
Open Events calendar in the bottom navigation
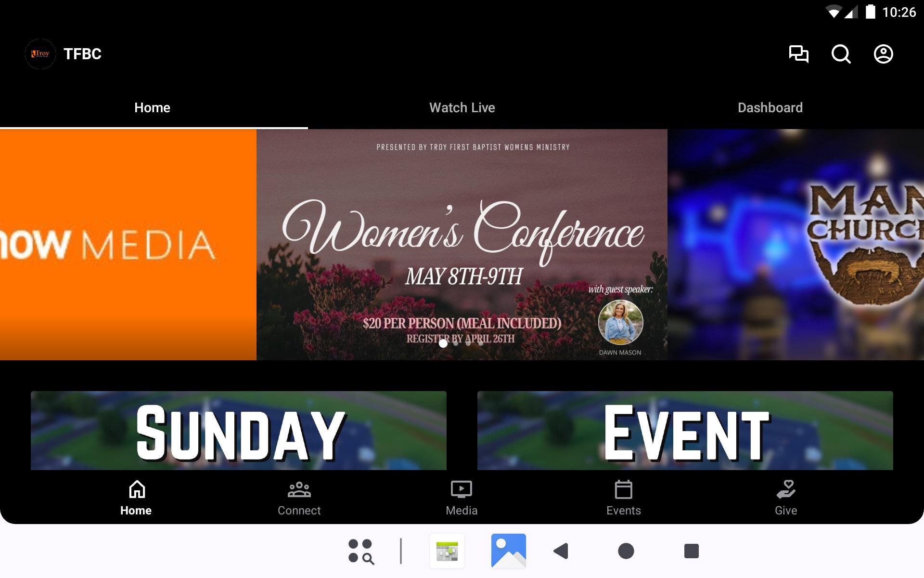(623, 498)
